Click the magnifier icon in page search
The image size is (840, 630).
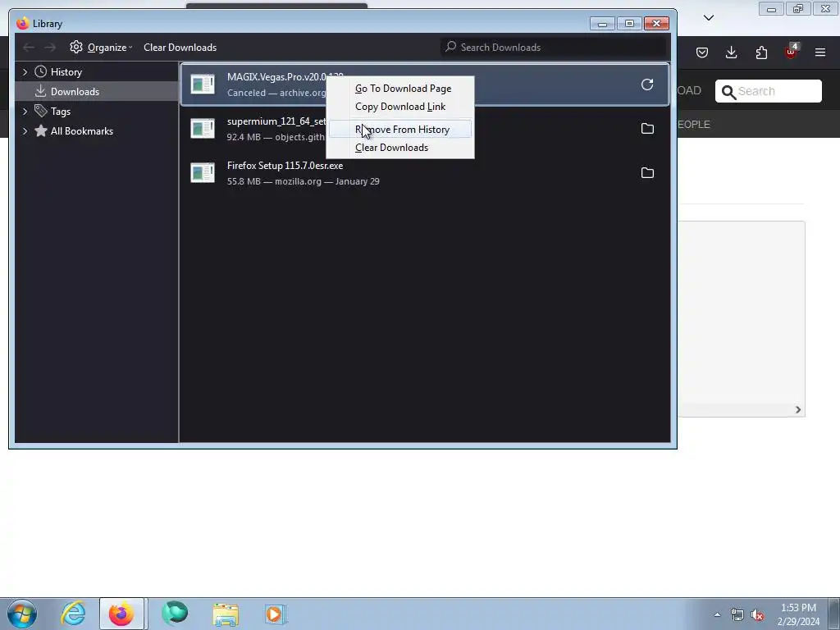pyautogui.click(x=728, y=92)
